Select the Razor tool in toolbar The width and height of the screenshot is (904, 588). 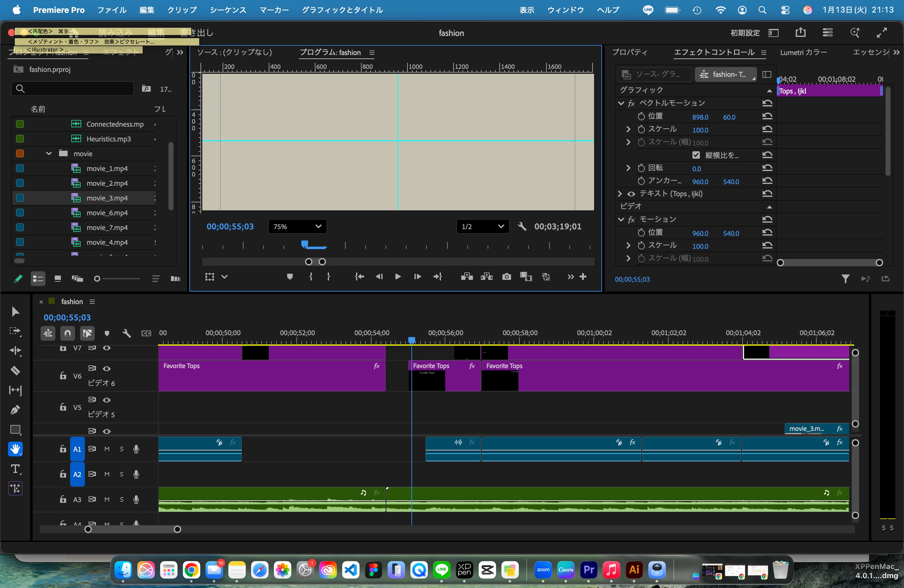pos(15,370)
